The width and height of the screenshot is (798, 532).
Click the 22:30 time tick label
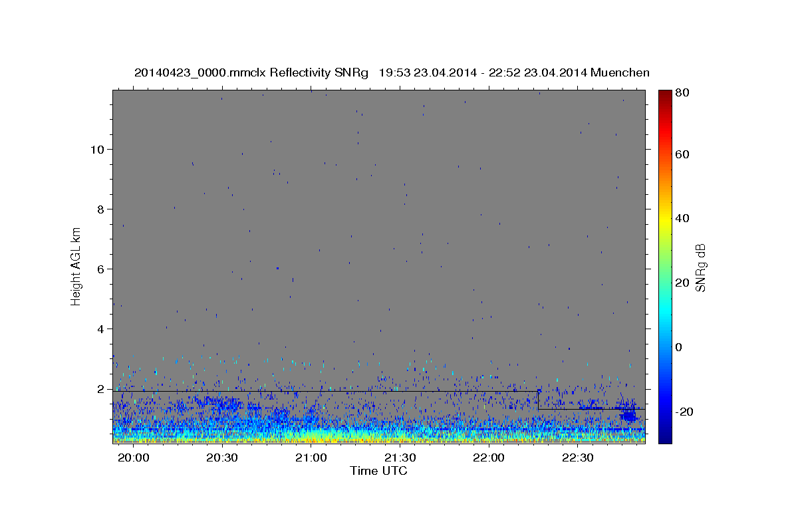tap(578, 458)
